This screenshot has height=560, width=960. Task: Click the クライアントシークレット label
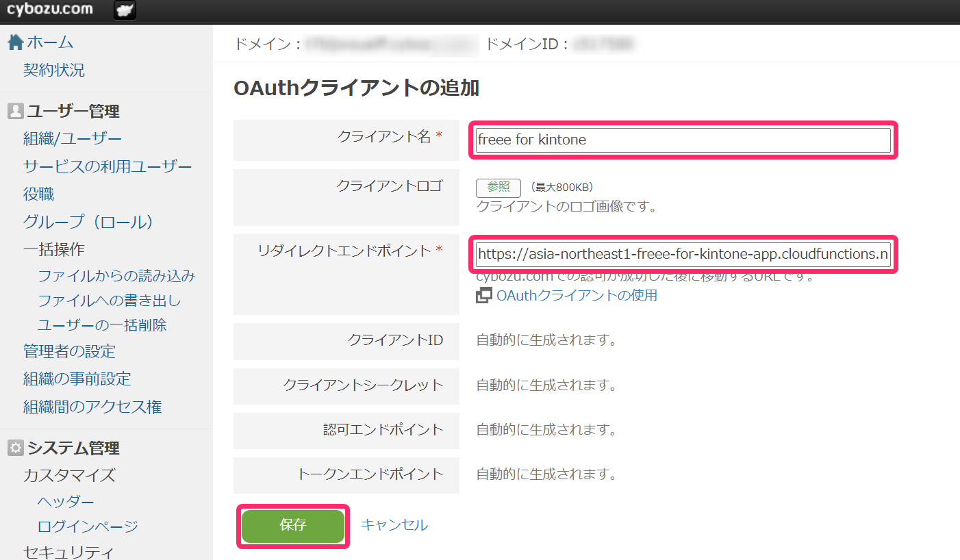click(364, 385)
